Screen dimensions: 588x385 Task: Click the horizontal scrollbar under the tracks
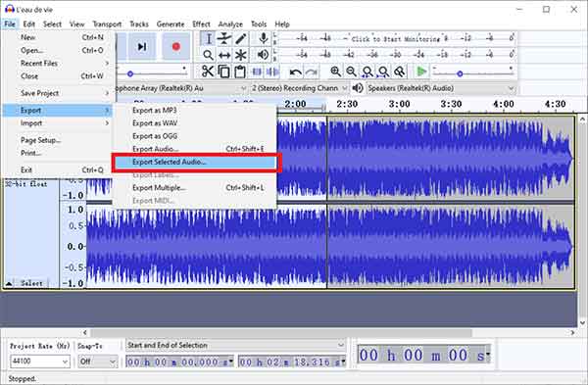281,332
